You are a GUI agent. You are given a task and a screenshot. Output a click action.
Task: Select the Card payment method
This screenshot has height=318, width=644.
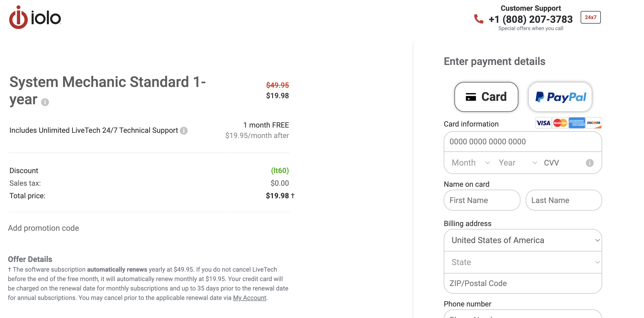coord(486,97)
